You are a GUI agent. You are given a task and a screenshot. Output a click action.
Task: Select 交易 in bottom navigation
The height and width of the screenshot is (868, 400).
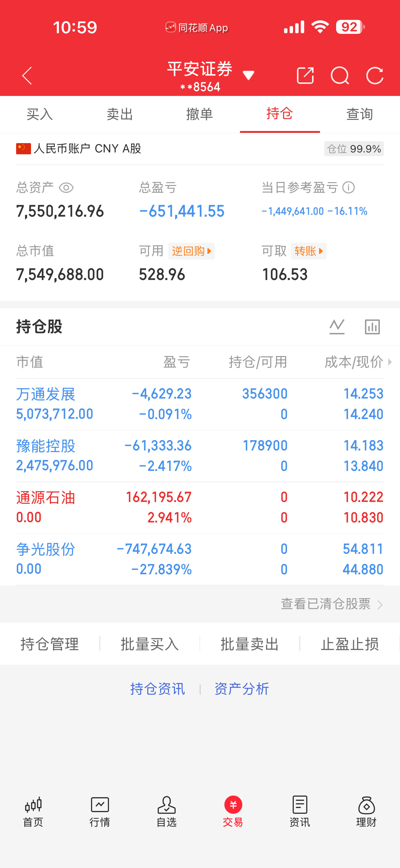pyautogui.click(x=233, y=812)
